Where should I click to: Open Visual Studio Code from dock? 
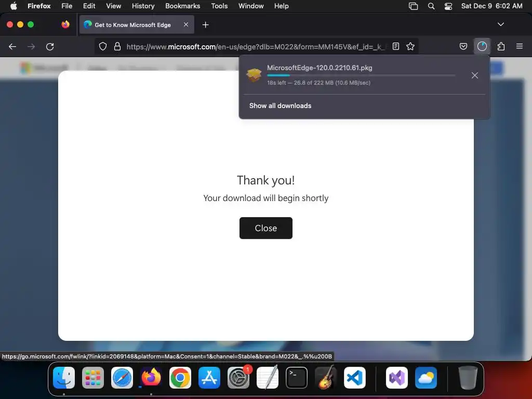pyautogui.click(x=354, y=378)
